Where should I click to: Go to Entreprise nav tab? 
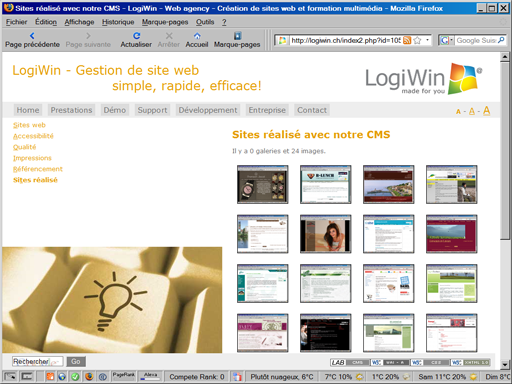[x=267, y=110]
